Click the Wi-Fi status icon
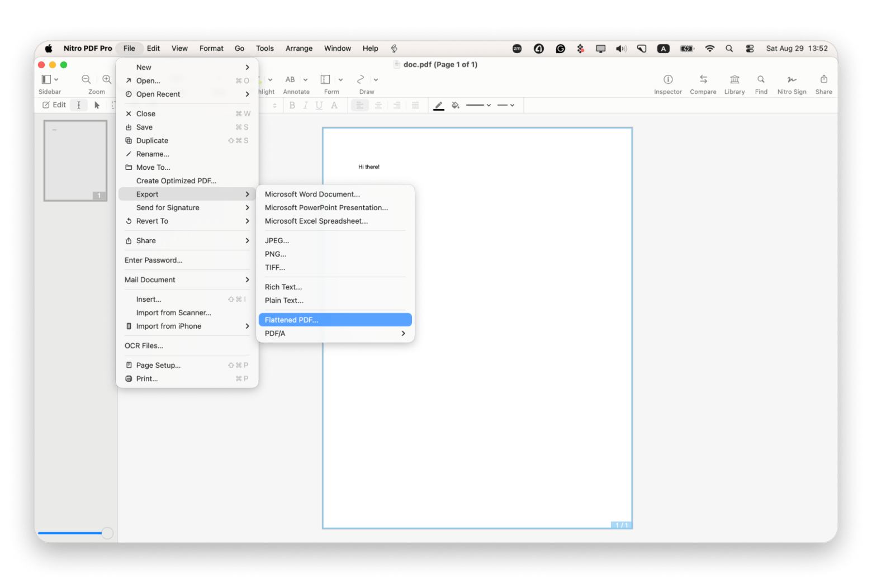The image size is (872, 588). tap(710, 49)
